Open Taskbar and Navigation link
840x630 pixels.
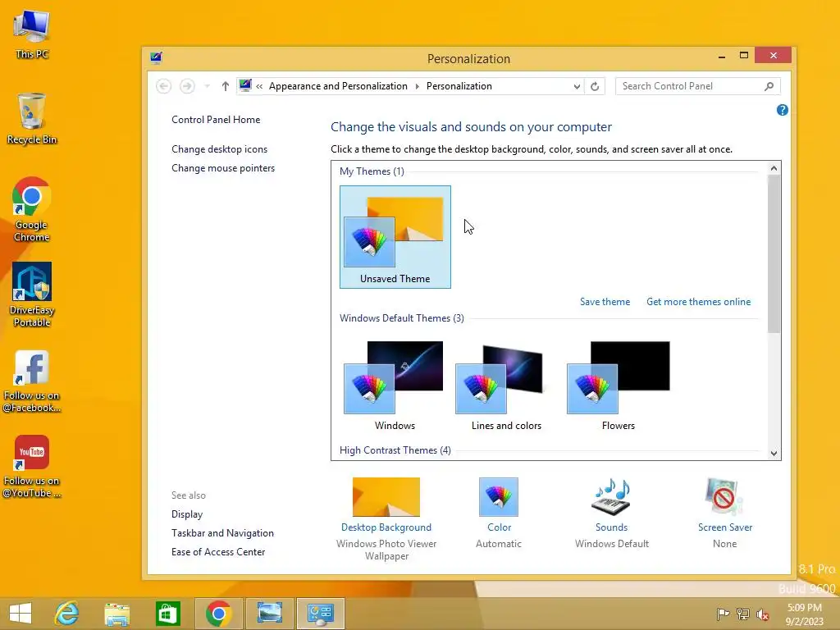point(222,533)
